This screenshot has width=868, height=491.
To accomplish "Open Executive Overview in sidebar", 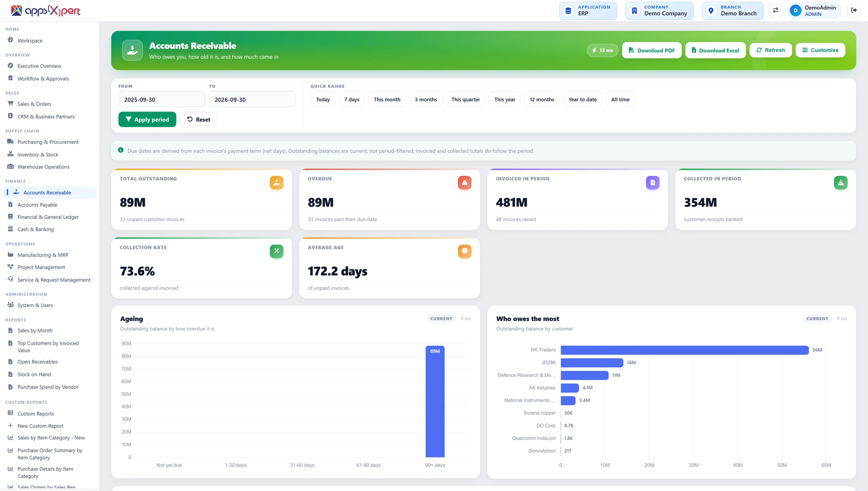I will click(x=39, y=66).
